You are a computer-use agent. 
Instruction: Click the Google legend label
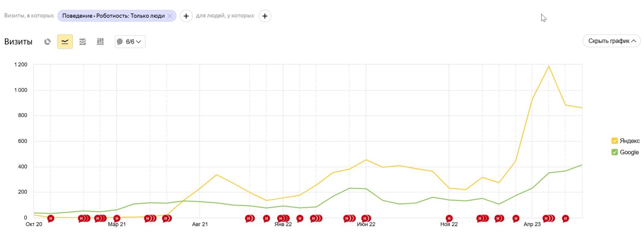pyautogui.click(x=629, y=152)
